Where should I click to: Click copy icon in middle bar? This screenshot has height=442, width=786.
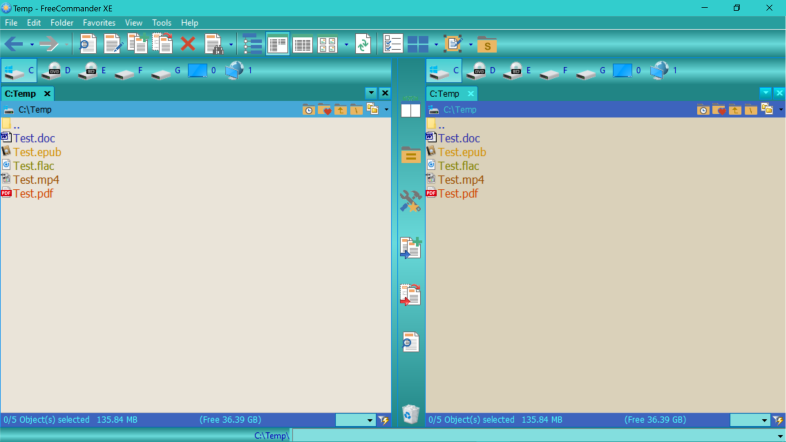(x=411, y=248)
